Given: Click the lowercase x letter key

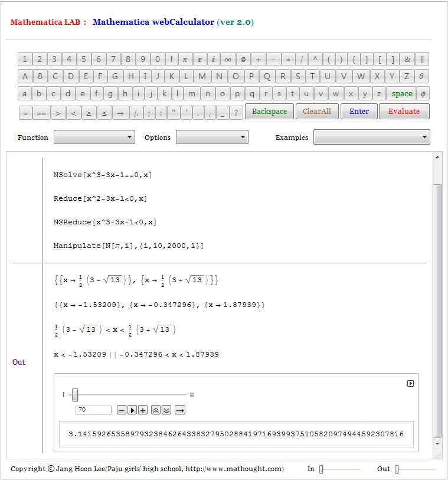Looking at the screenshot, I should pos(351,94).
